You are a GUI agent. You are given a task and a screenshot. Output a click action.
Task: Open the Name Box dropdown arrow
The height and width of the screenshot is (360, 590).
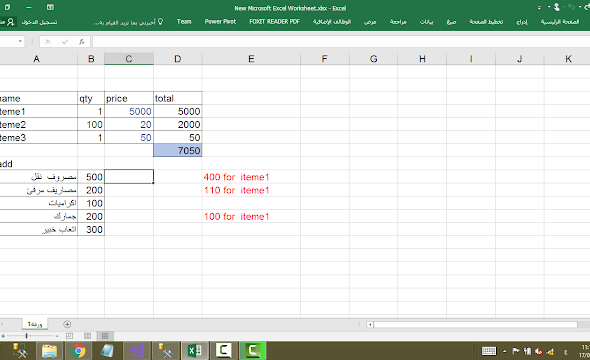(20, 41)
